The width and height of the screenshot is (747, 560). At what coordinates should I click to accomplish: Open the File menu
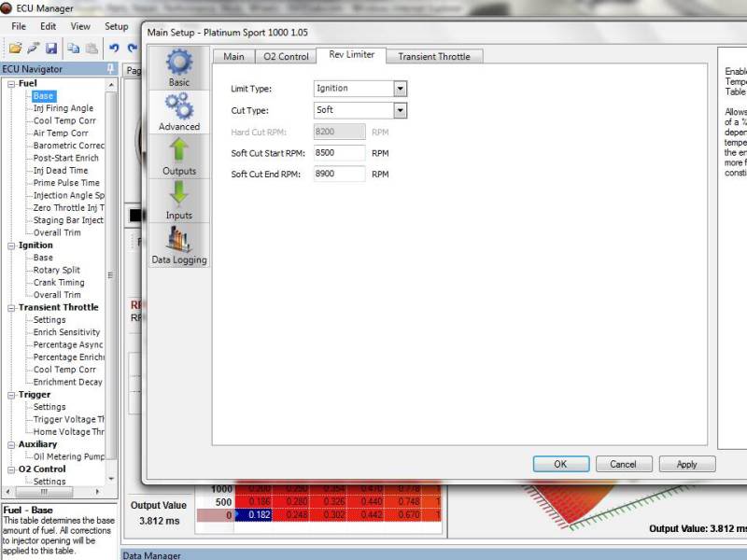19,26
